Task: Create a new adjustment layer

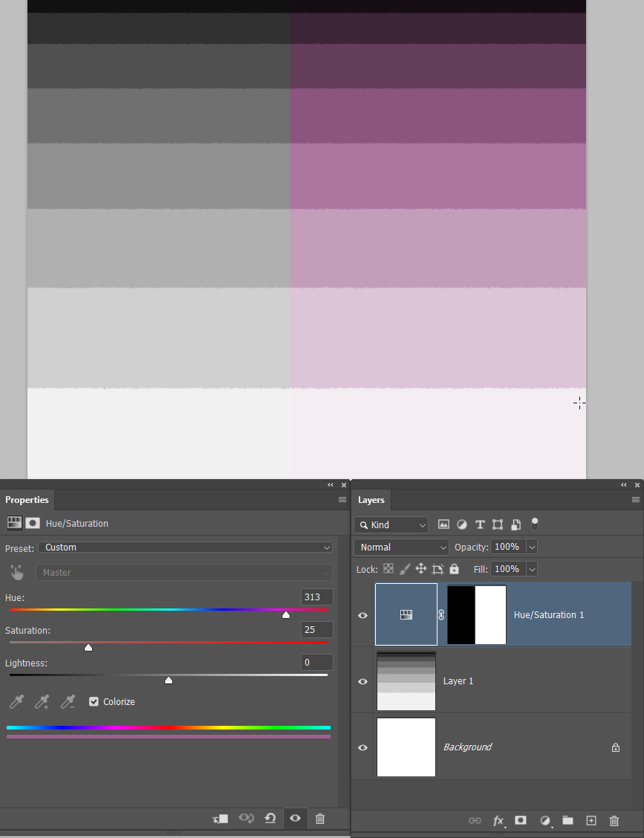Action: 545,821
